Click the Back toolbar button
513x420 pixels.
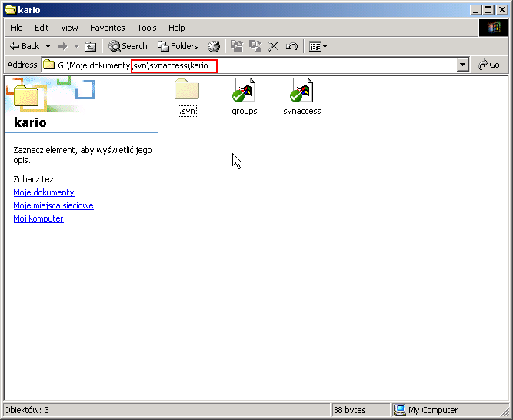pos(24,46)
